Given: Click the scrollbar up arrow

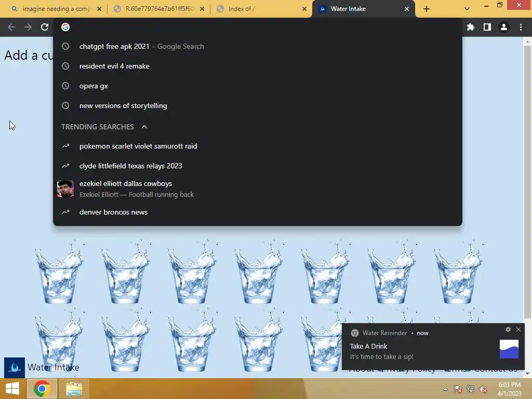Looking at the screenshot, I should [x=527, y=42].
